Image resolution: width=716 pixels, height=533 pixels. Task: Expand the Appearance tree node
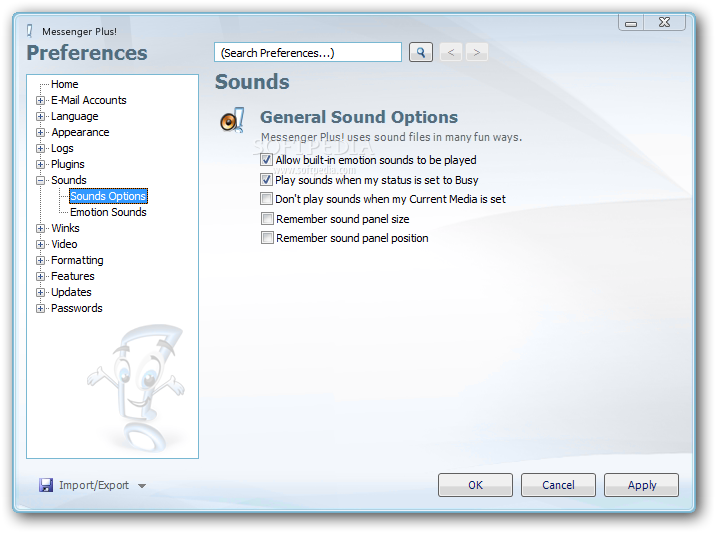pyautogui.click(x=41, y=132)
